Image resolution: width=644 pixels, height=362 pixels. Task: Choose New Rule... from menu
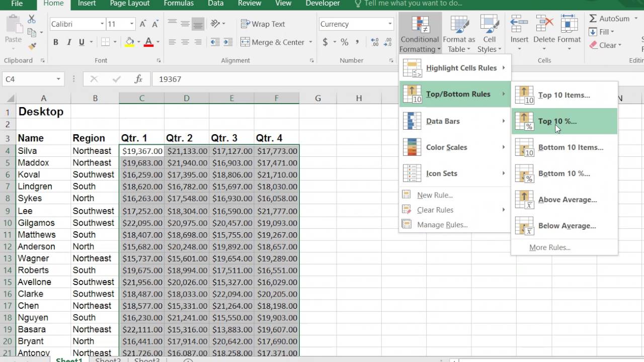coord(455,195)
